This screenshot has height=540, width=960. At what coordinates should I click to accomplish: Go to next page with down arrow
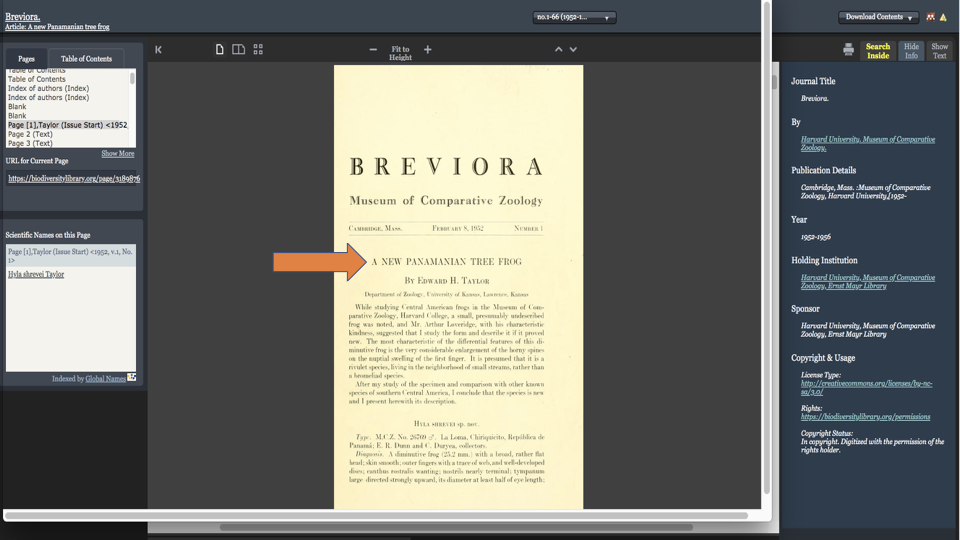tap(573, 49)
